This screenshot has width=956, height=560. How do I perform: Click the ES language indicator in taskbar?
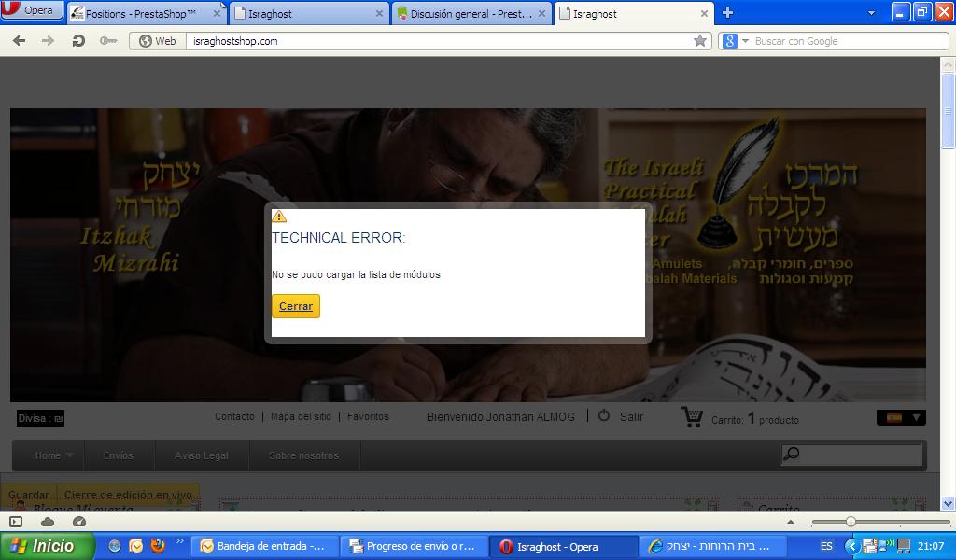tap(826, 546)
